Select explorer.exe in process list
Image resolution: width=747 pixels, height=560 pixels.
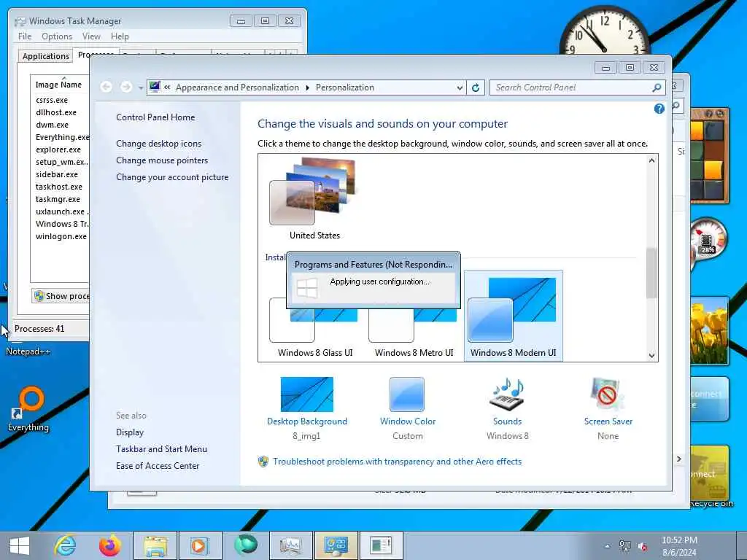click(x=60, y=149)
